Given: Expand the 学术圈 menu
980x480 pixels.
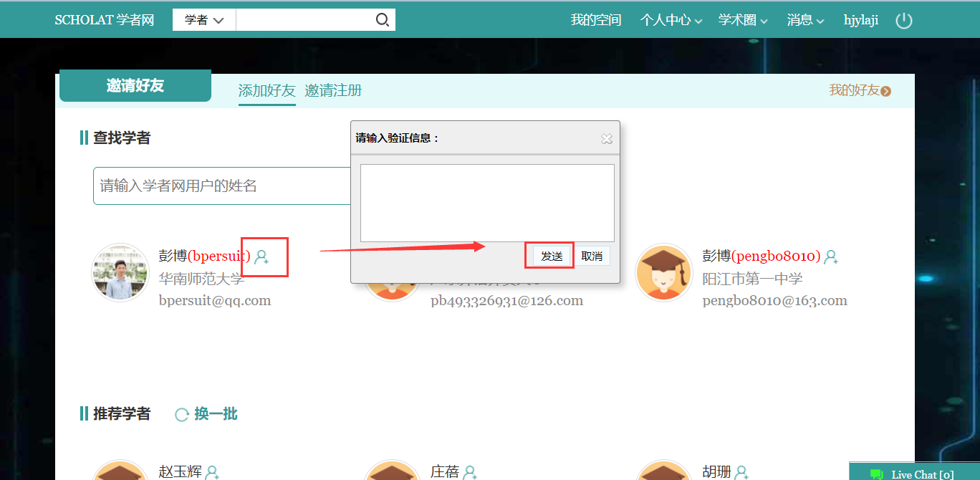Looking at the screenshot, I should point(743,21).
